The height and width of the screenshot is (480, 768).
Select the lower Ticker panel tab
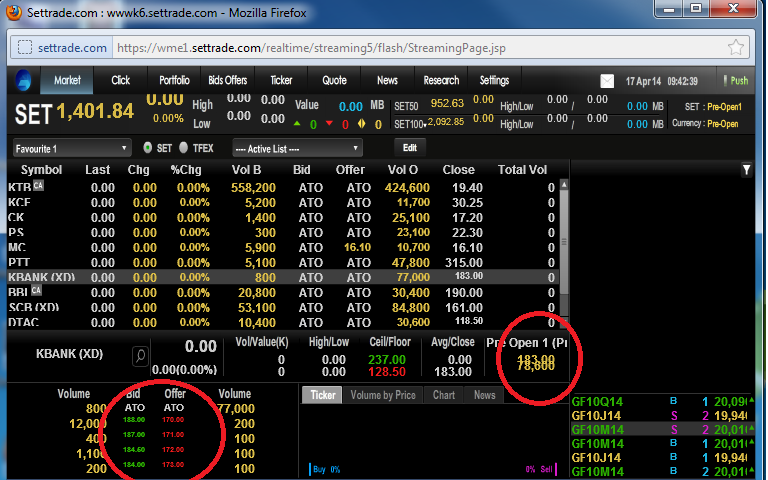click(x=322, y=395)
